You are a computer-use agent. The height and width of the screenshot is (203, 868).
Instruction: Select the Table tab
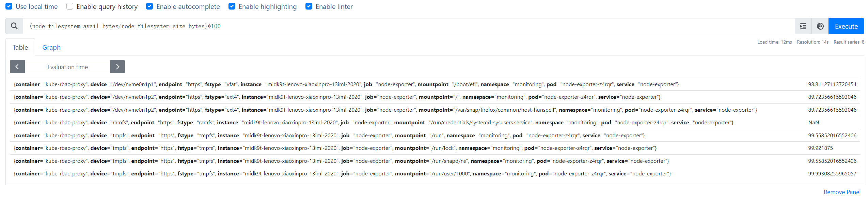pyautogui.click(x=20, y=47)
